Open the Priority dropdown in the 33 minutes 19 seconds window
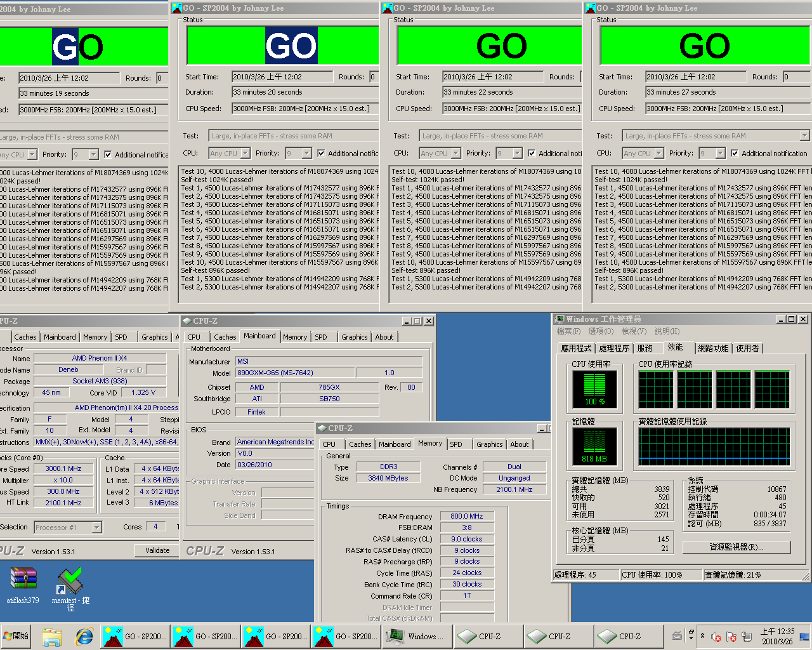 pyautogui.click(x=94, y=155)
